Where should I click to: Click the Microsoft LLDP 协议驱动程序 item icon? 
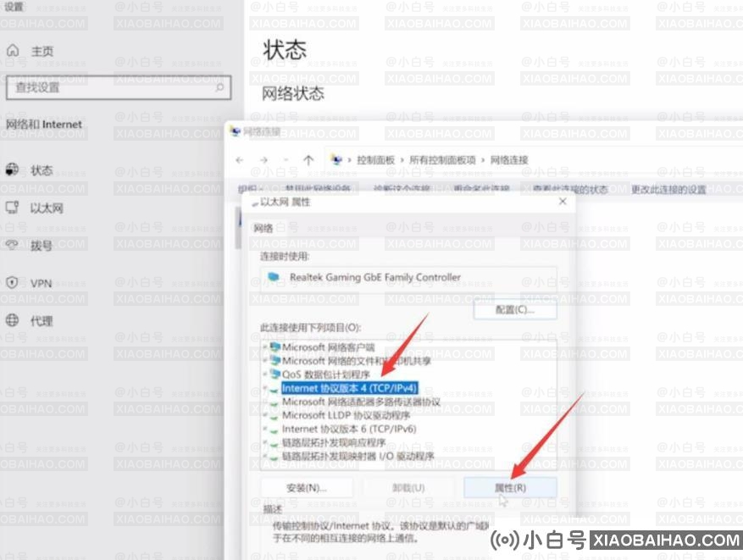(274, 416)
